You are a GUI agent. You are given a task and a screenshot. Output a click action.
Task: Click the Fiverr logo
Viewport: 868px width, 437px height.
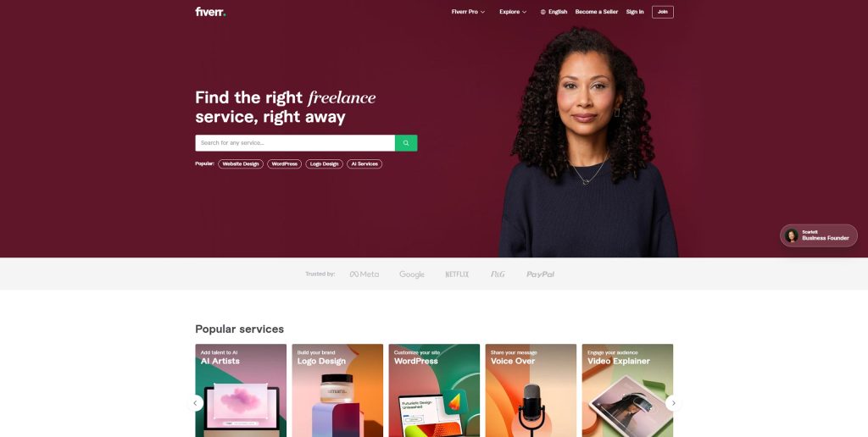tap(210, 12)
